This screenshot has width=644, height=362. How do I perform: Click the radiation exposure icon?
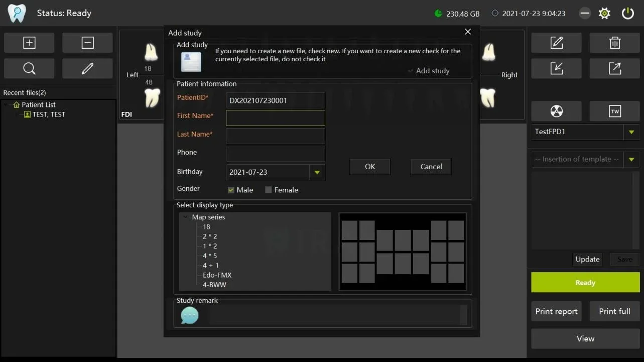556,111
